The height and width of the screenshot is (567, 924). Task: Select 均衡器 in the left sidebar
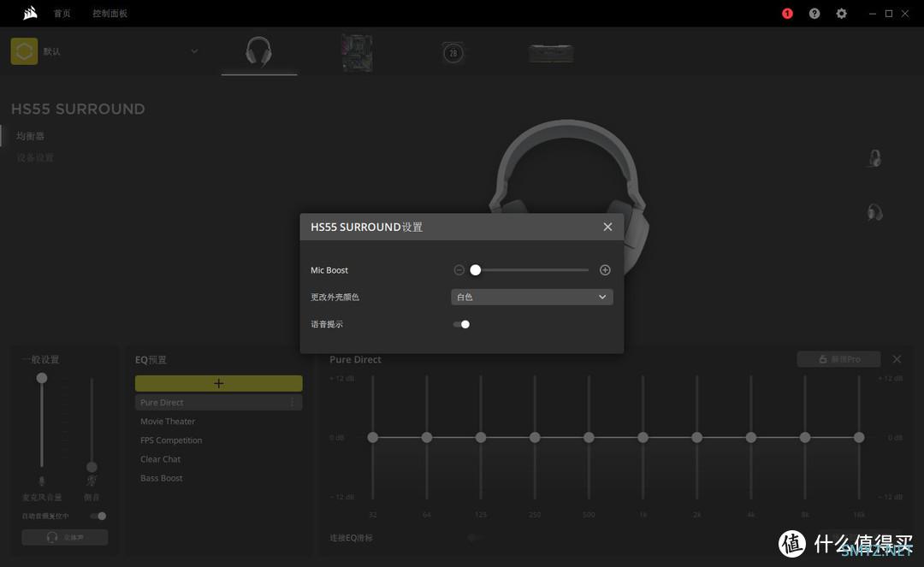pyautogui.click(x=30, y=136)
